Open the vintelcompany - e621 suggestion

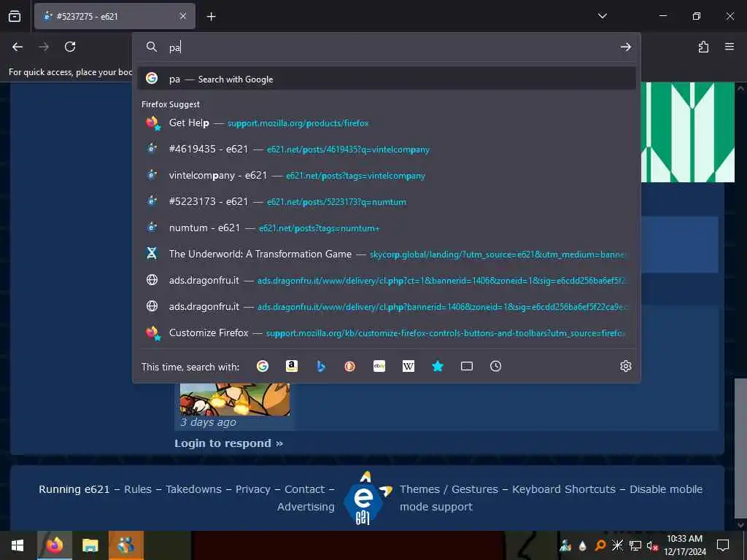(x=387, y=175)
